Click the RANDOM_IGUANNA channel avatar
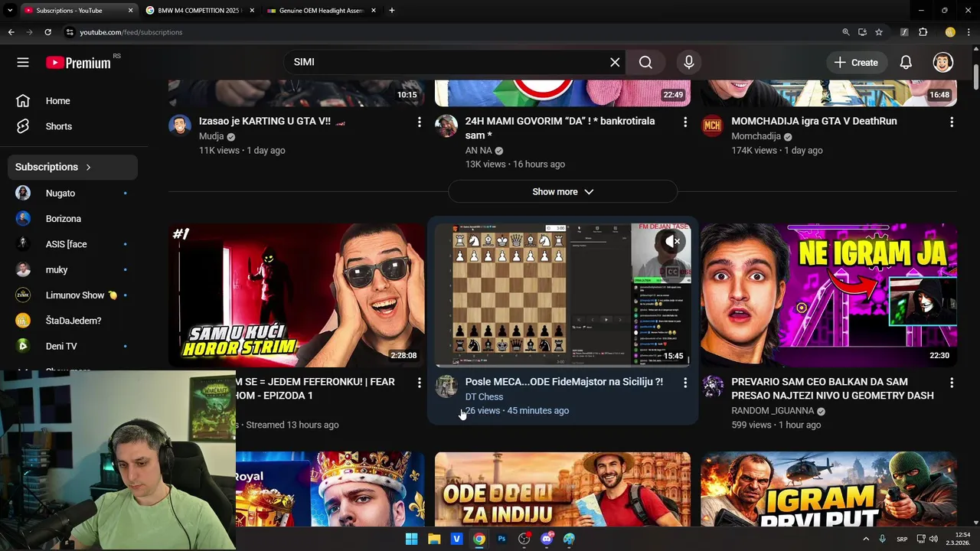Viewport: 980px width, 551px height. point(713,386)
